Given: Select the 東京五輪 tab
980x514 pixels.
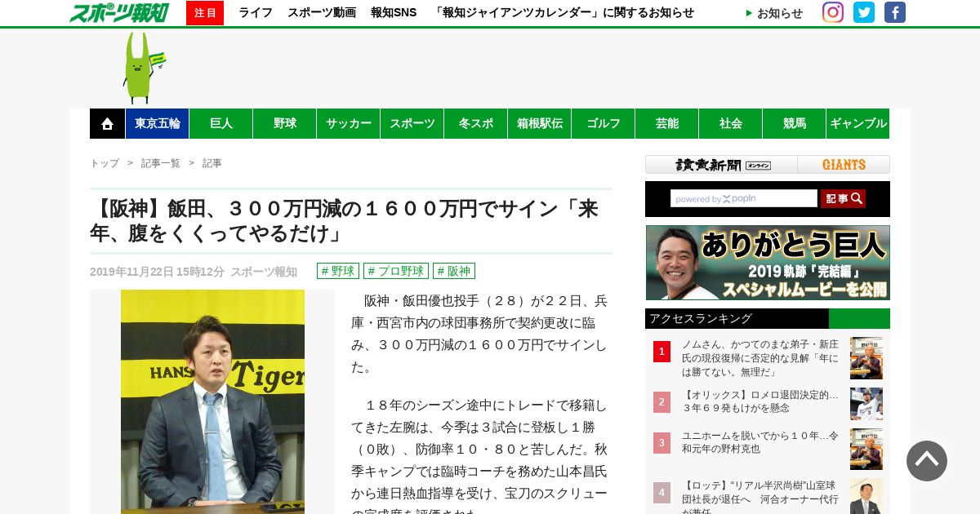Looking at the screenshot, I should click(x=158, y=123).
